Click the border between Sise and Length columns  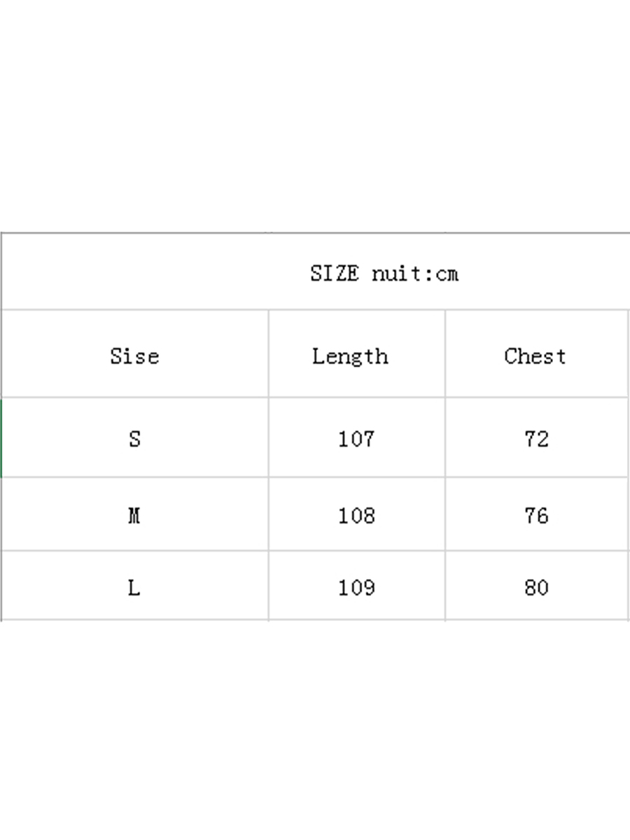pyautogui.click(x=268, y=465)
